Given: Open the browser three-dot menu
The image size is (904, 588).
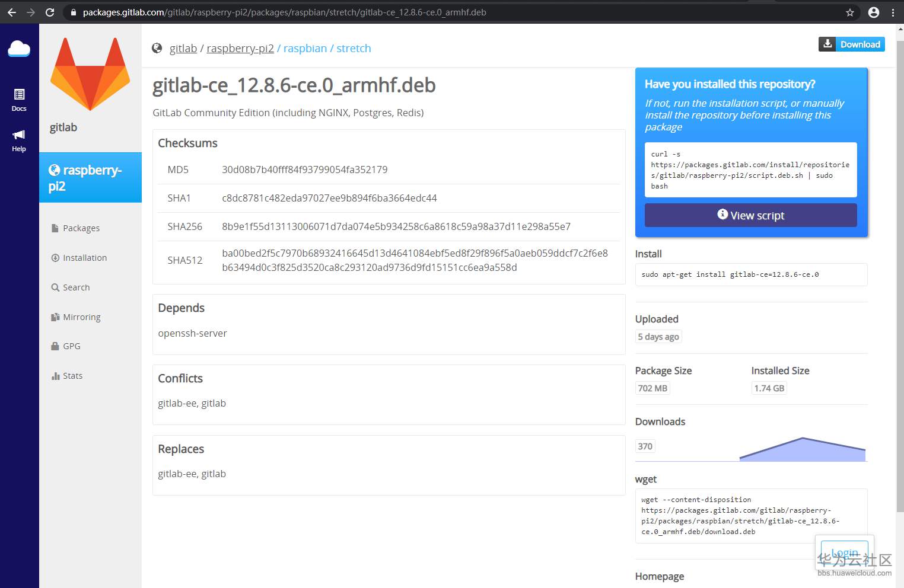Looking at the screenshot, I should (893, 12).
